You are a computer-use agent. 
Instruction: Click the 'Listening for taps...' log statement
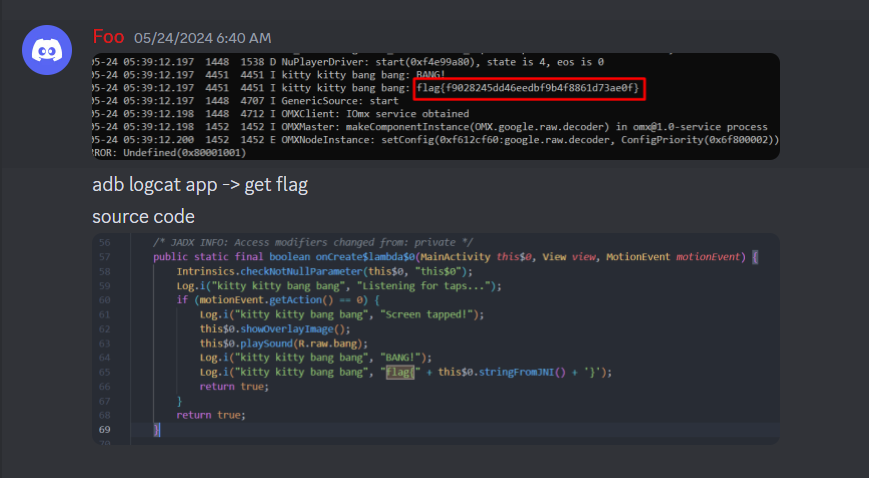339,286
